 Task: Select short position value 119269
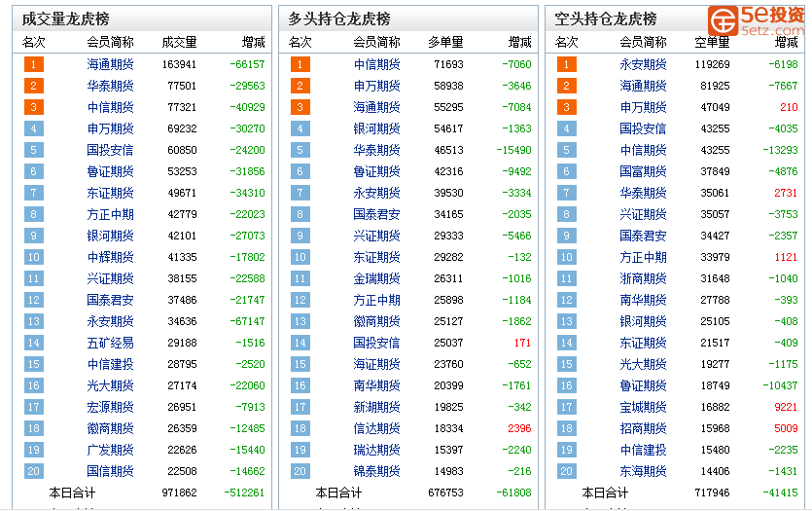point(712,64)
